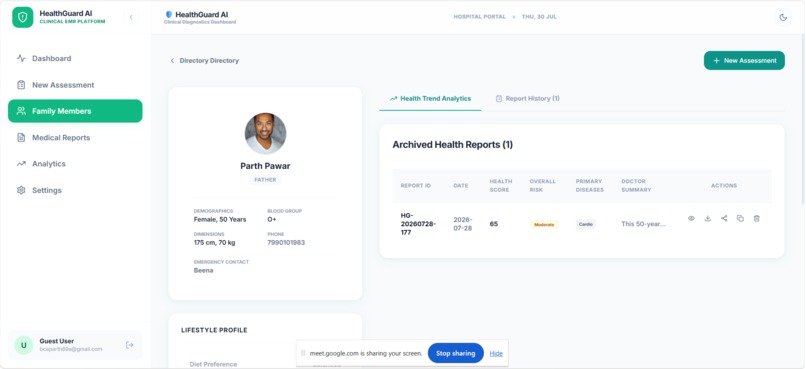Click Parth Pawar's profile photo
806x369 pixels.
[x=265, y=134]
